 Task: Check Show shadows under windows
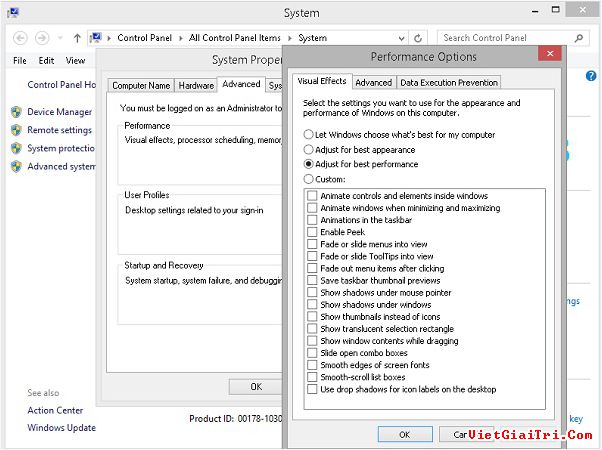(x=312, y=305)
